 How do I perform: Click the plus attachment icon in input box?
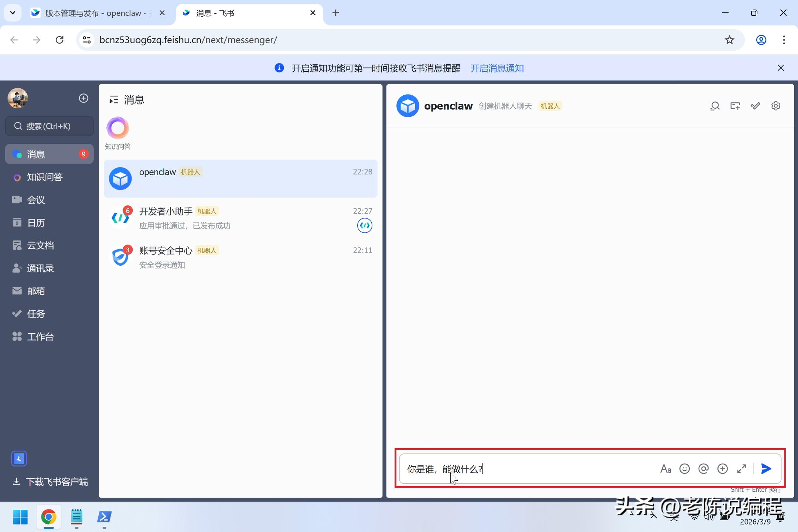pos(722,469)
